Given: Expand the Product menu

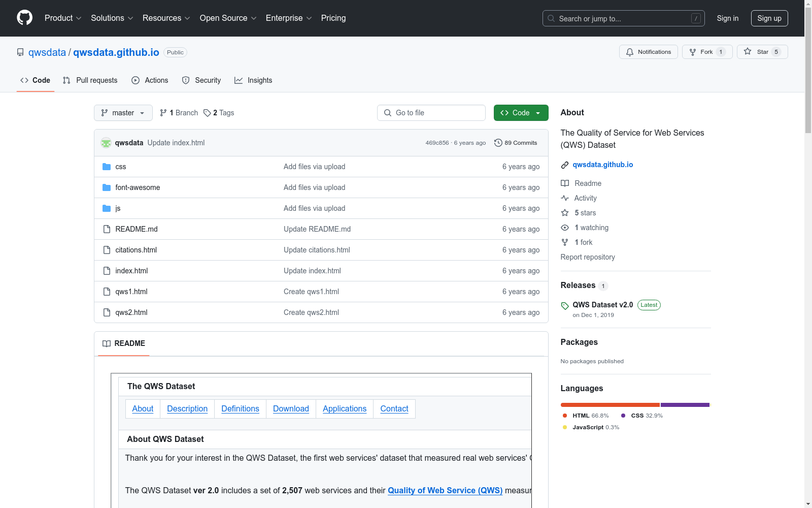Looking at the screenshot, I should (62, 18).
